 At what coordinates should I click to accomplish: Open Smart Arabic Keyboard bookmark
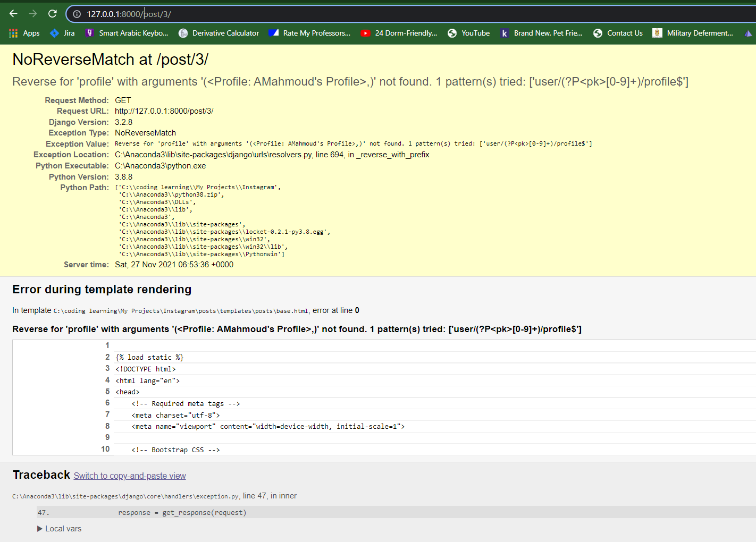coord(127,33)
